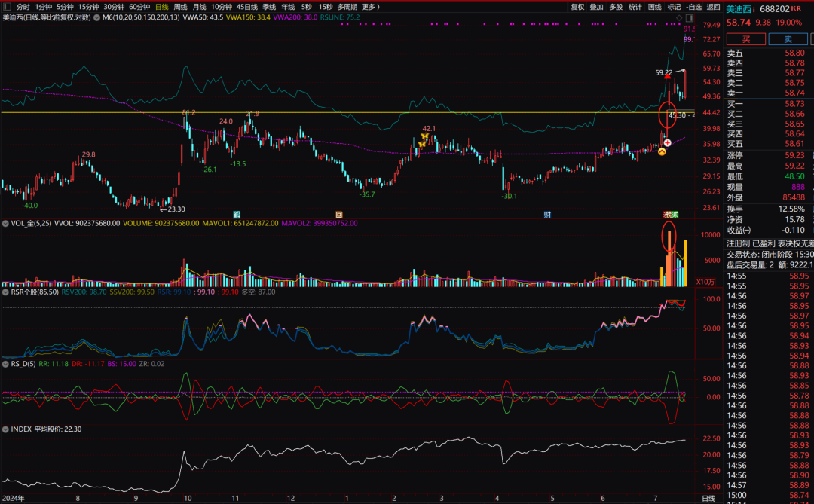
Task: Expand VOL_金 indicator dropdown arrow
Action: tap(5, 223)
